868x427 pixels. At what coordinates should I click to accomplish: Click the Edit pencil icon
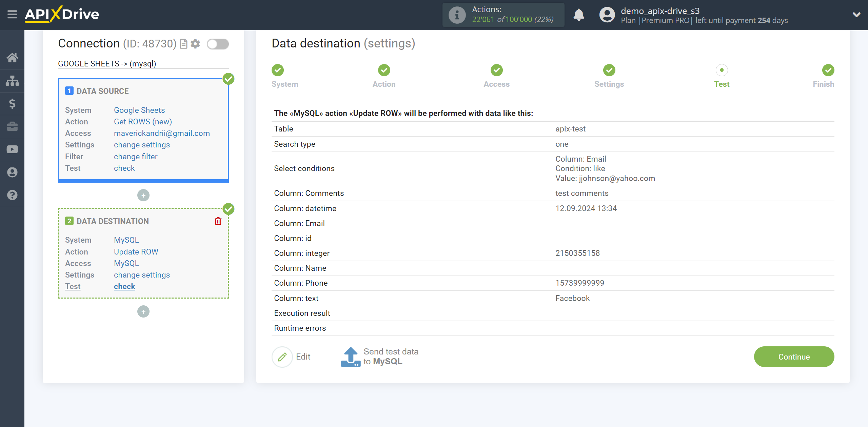[282, 356]
